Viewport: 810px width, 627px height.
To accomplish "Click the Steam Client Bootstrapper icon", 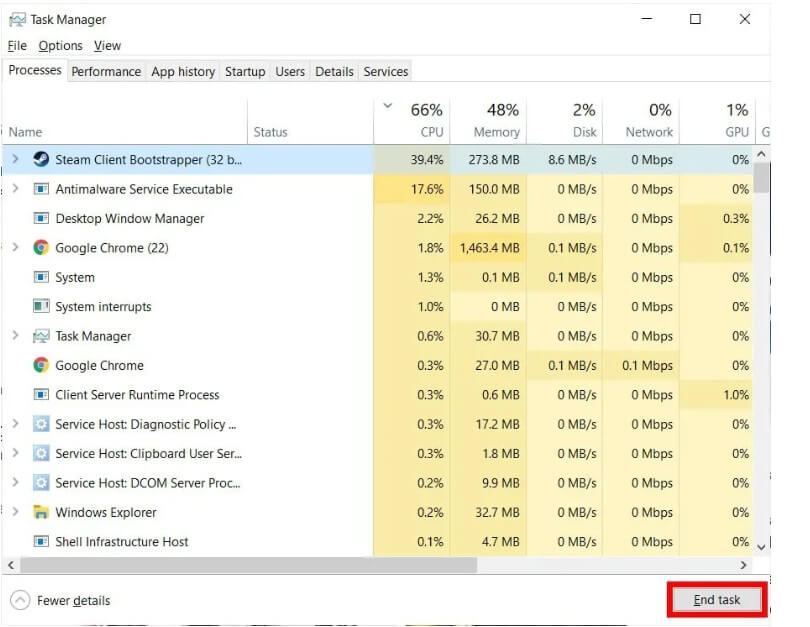I will [41, 160].
